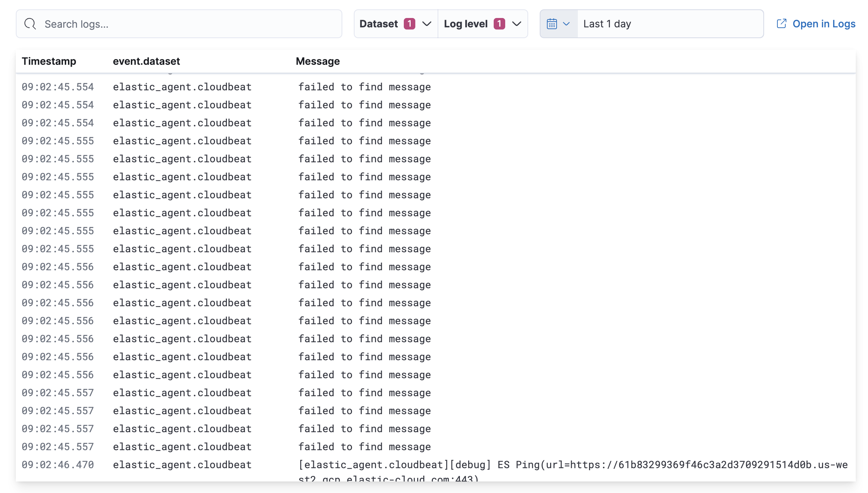This screenshot has width=868, height=493.
Task: Expand the Dataset dropdown
Action: point(426,24)
